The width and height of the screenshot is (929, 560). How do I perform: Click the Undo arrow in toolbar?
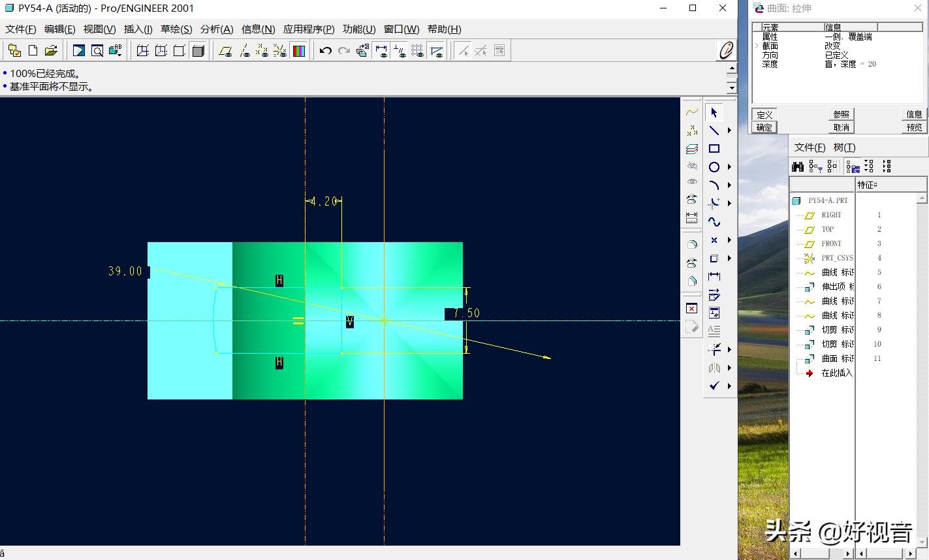tap(325, 51)
